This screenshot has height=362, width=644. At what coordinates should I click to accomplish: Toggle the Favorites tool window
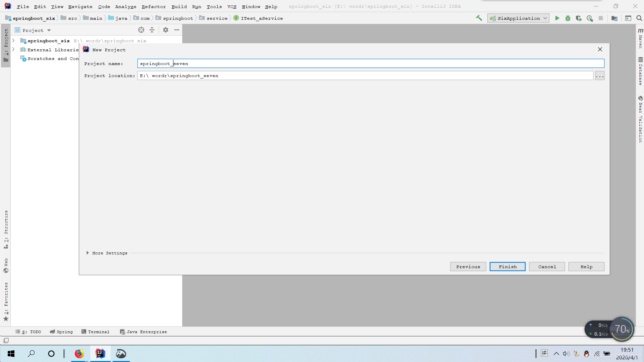coord(6,302)
